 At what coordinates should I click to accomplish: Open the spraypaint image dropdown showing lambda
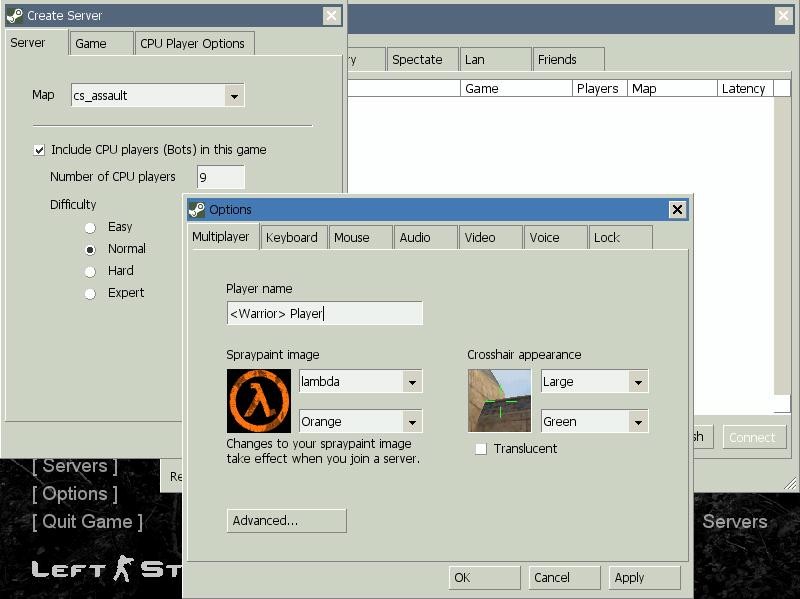pos(413,382)
